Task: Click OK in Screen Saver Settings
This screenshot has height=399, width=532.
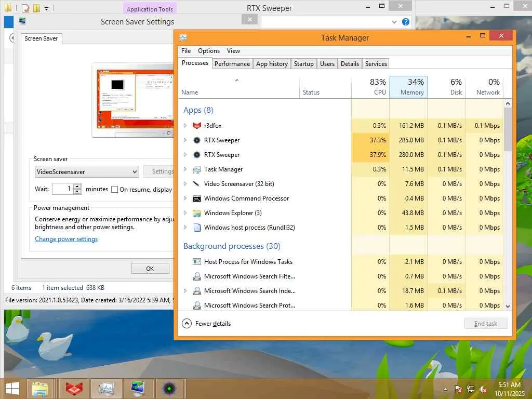Action: [150, 269]
